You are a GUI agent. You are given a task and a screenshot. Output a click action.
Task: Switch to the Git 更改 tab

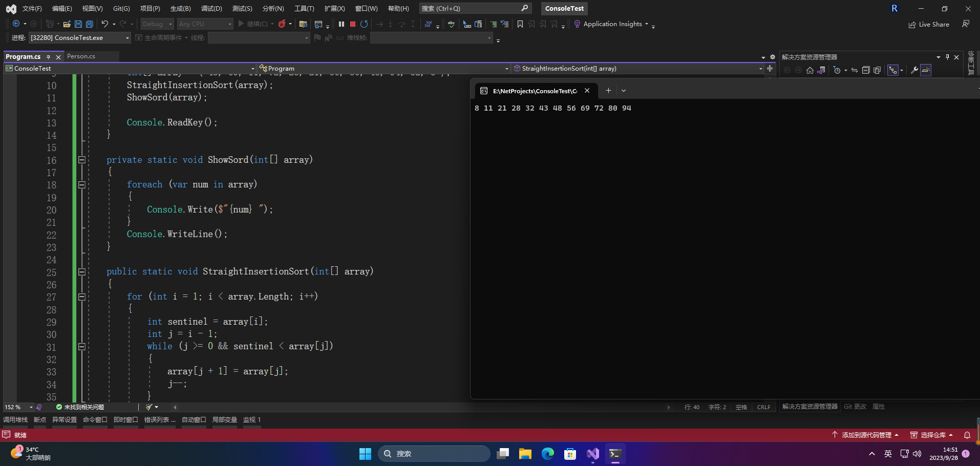coord(855,407)
